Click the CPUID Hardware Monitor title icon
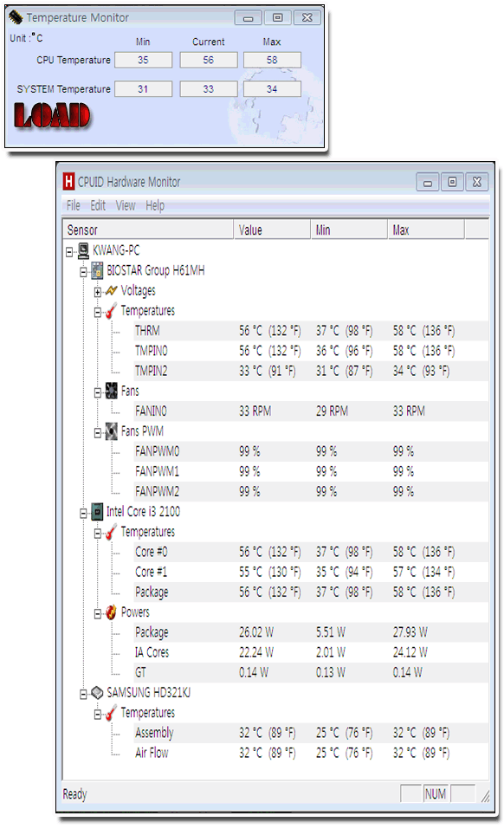 [x=69, y=182]
